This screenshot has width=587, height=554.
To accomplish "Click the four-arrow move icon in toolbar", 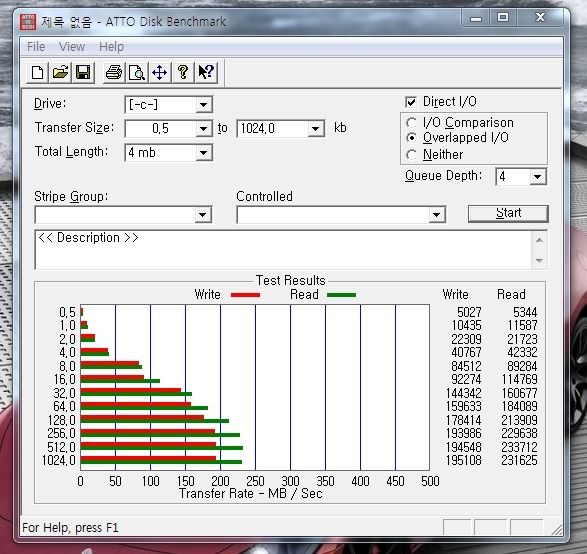I will pyautogui.click(x=159, y=72).
